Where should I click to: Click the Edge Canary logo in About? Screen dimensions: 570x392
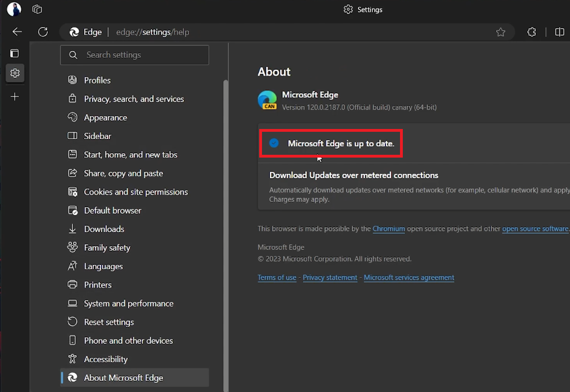pos(267,100)
